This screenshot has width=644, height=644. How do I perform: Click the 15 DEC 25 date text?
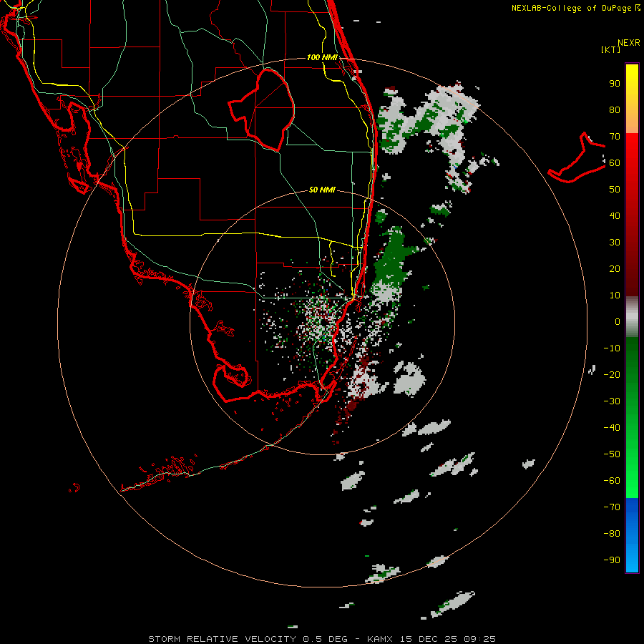pyautogui.click(x=429, y=639)
